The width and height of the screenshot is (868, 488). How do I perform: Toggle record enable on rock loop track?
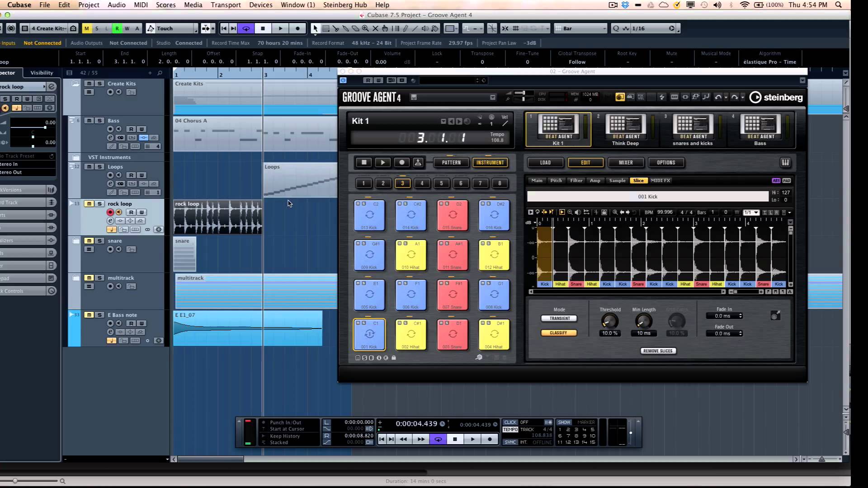tap(110, 212)
